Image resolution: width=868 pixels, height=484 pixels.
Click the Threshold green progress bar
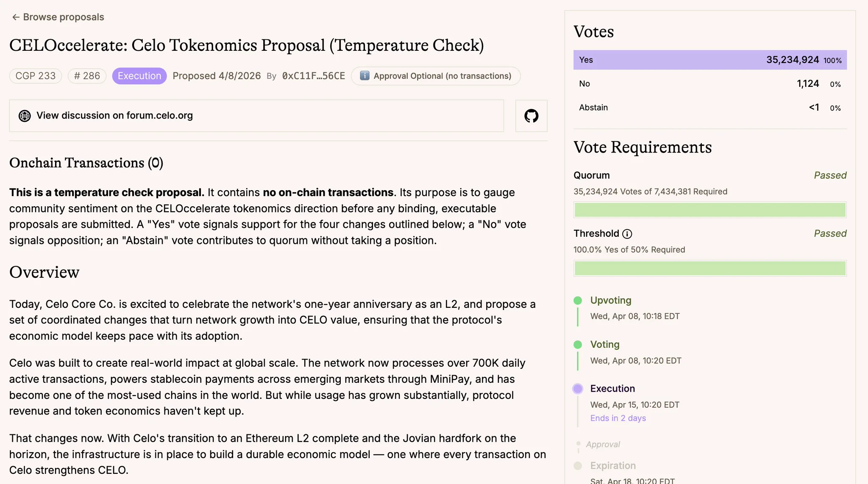[x=710, y=268]
